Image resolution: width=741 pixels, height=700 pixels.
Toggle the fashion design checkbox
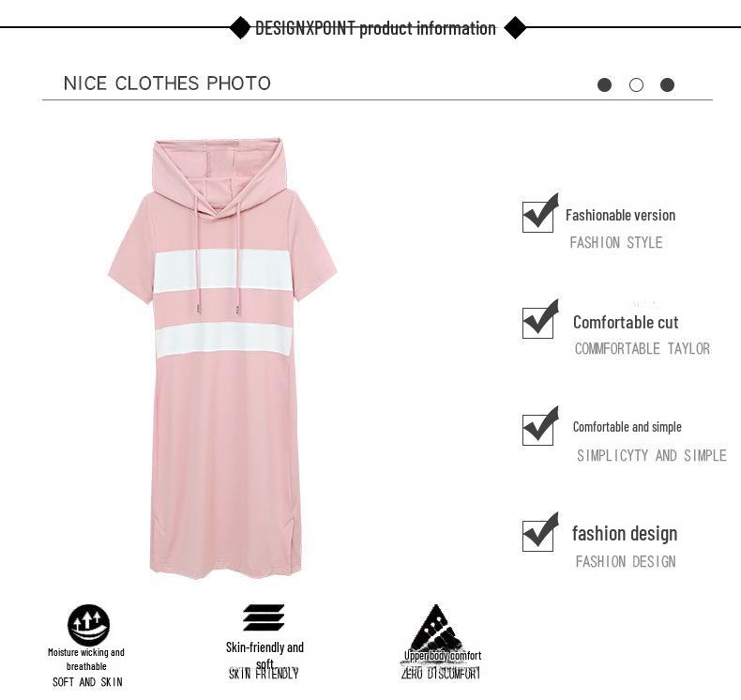pyautogui.click(x=537, y=536)
